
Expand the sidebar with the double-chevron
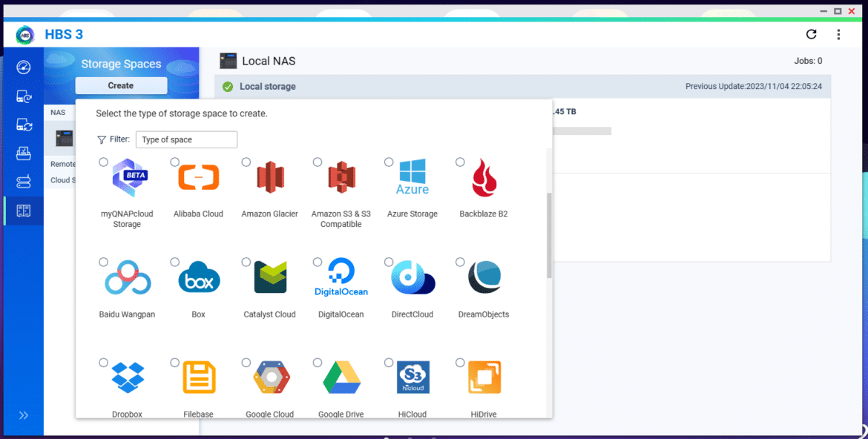[x=23, y=415]
